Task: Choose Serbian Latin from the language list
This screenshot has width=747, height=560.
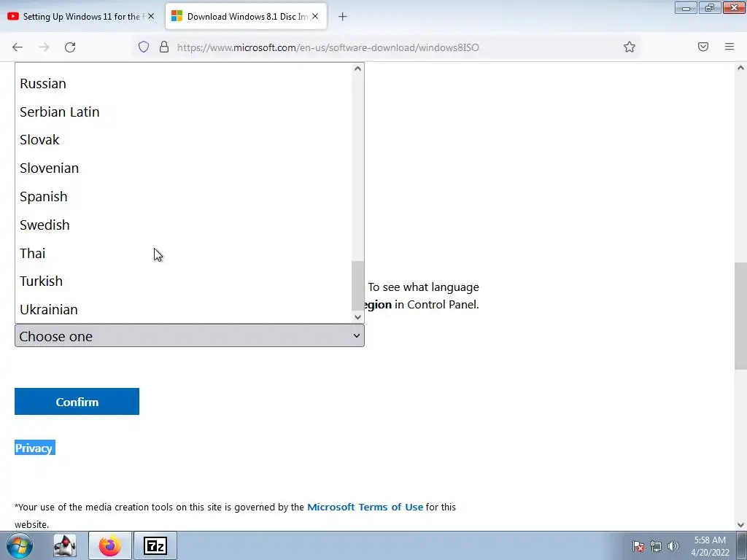Action: point(183,112)
